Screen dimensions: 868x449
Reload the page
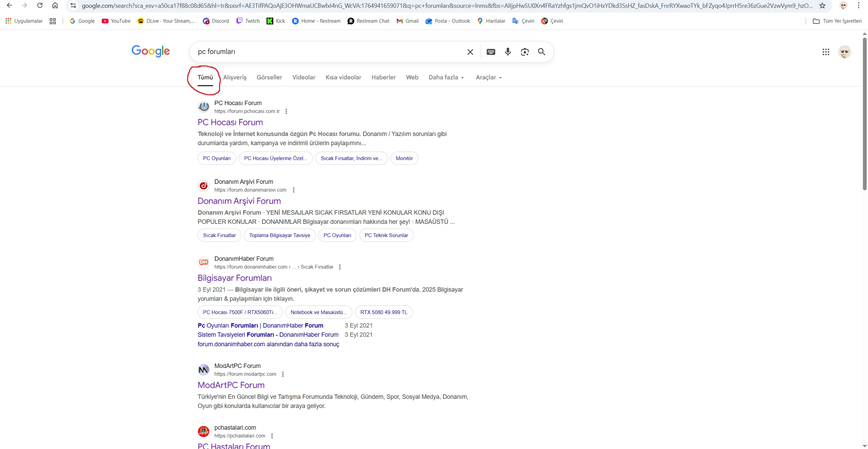coord(40,5)
